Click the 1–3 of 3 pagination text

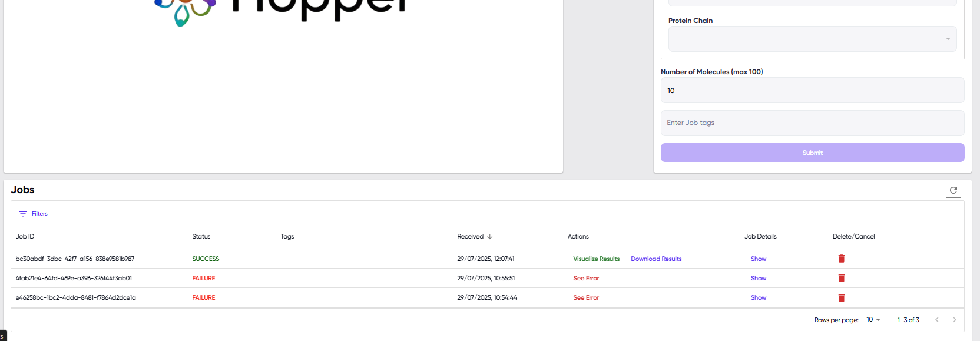point(908,320)
